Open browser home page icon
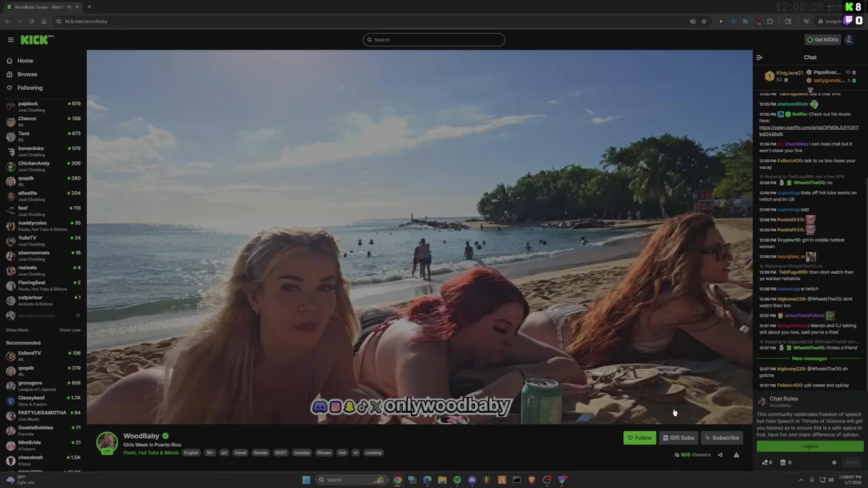This screenshot has height=488, width=868. click(x=44, y=22)
